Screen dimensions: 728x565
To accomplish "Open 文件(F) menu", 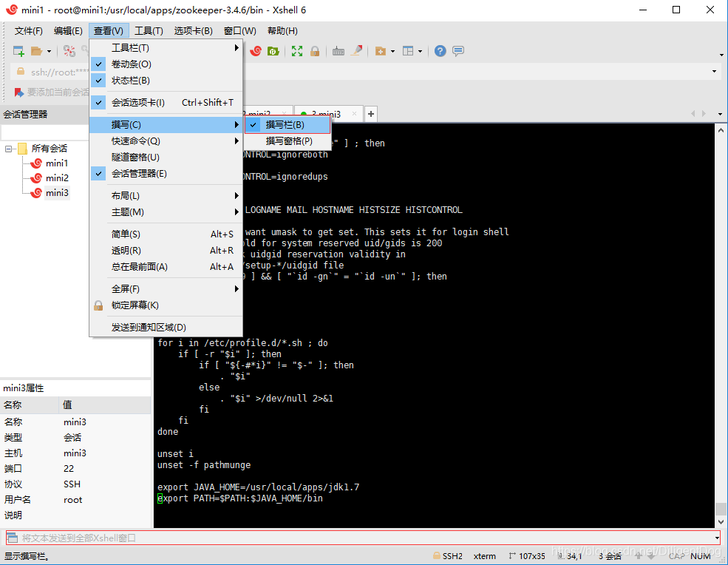I will [28, 30].
